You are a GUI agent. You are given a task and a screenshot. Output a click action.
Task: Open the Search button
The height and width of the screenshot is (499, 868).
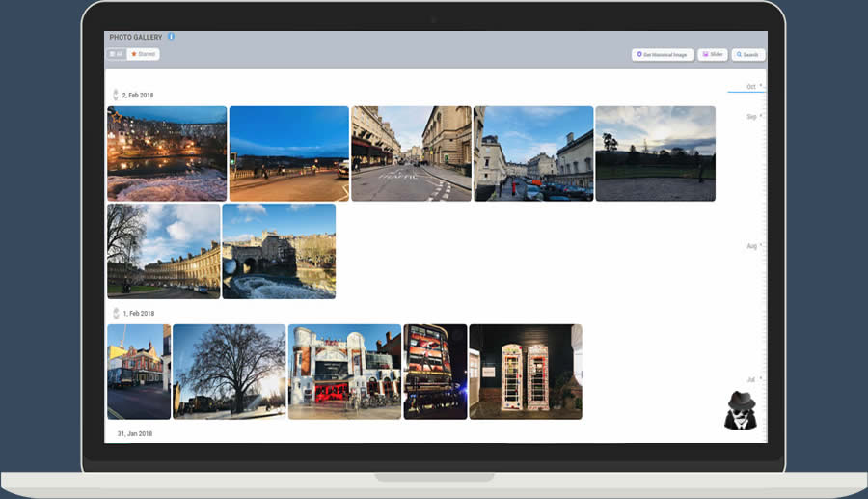pos(748,55)
